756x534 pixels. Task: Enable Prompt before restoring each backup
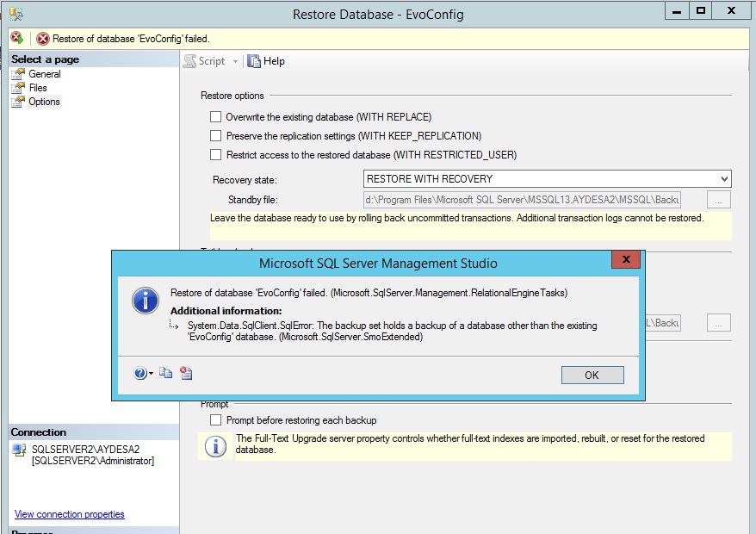click(215, 420)
